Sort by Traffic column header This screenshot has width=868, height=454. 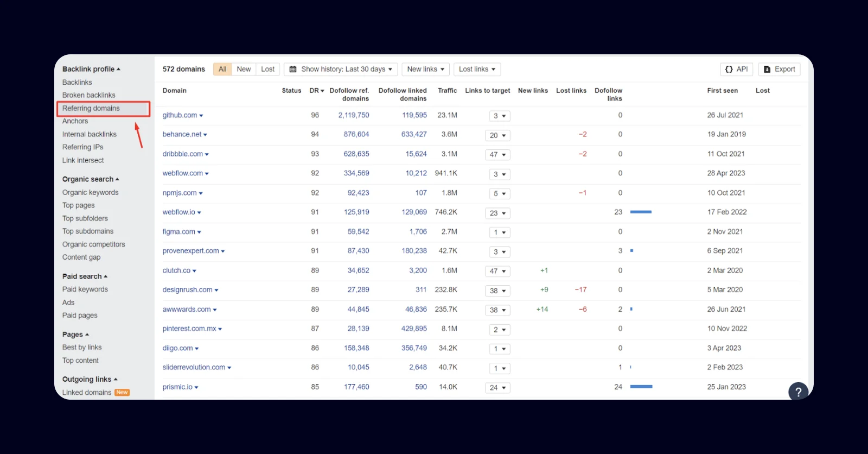click(x=448, y=91)
